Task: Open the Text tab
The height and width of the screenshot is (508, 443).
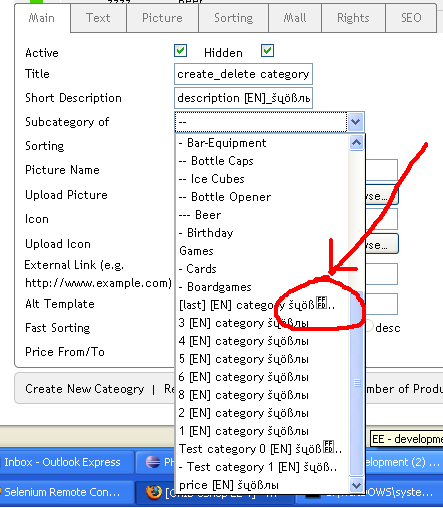Action: 98,18
